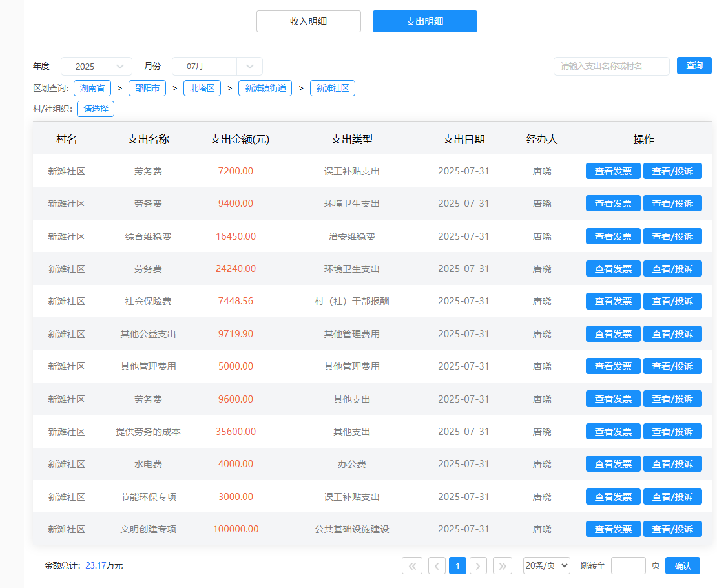Open the 年度 2025 year dropdown
The width and height of the screenshot is (717, 588).
click(x=96, y=67)
